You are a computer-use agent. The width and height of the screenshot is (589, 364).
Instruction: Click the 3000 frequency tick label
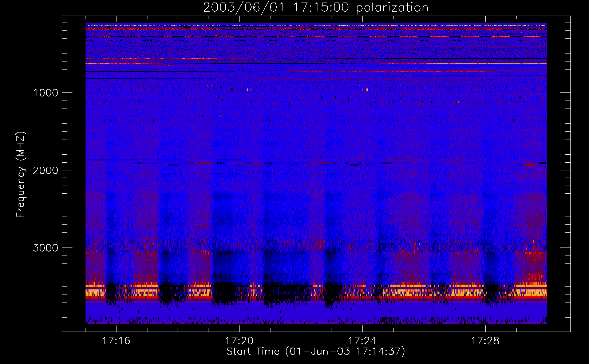click(x=46, y=248)
